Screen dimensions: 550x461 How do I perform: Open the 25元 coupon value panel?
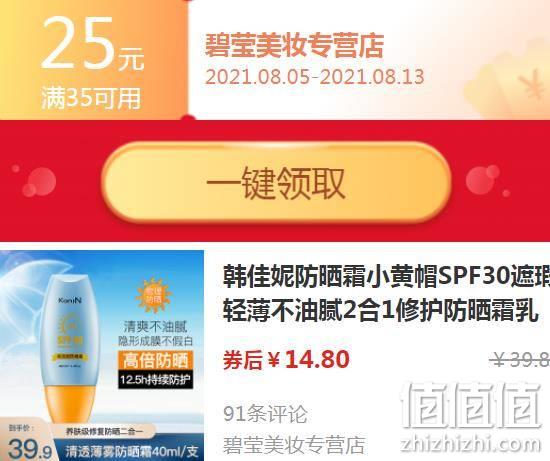pos(93,60)
